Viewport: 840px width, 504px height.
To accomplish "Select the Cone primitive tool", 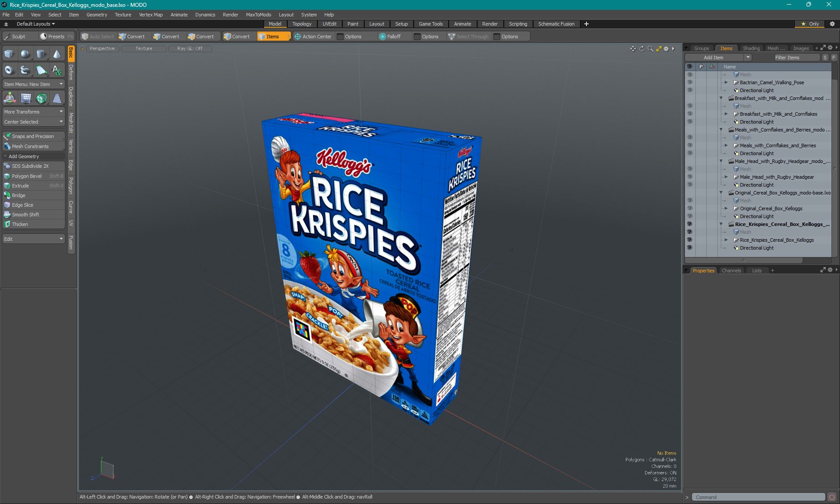I will pyautogui.click(x=56, y=54).
